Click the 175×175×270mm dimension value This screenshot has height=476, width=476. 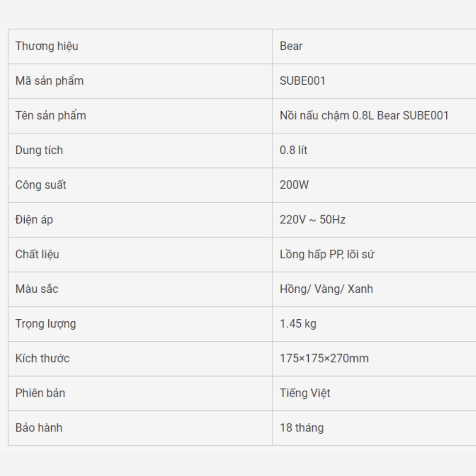pyautogui.click(x=324, y=358)
